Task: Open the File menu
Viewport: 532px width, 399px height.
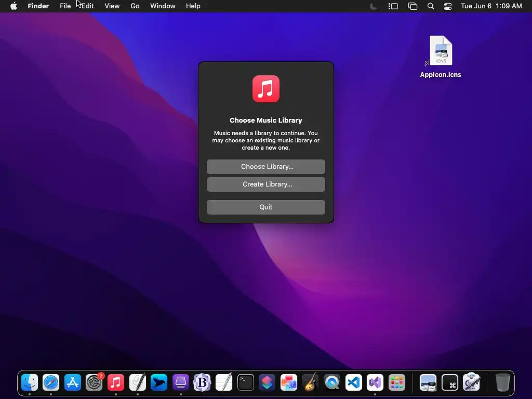Action: coord(65,6)
